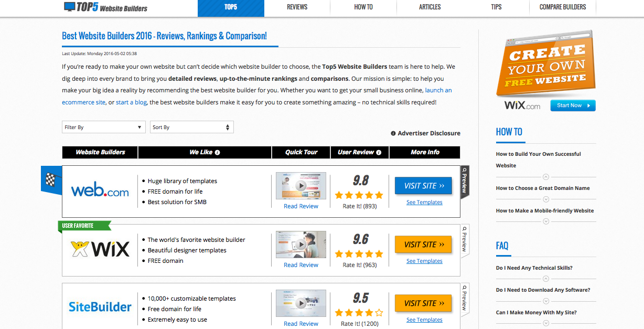
Task: Open Read Review for web.com
Action: (301, 206)
